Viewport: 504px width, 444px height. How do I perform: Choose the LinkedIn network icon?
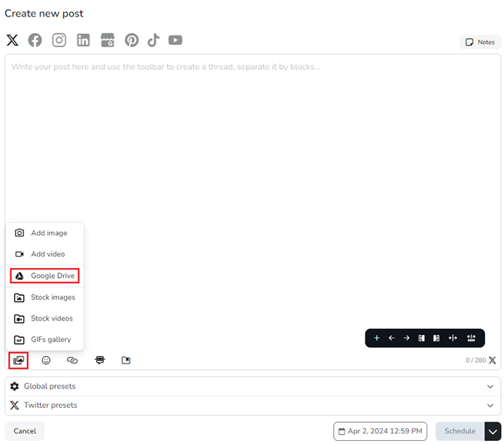click(x=83, y=41)
